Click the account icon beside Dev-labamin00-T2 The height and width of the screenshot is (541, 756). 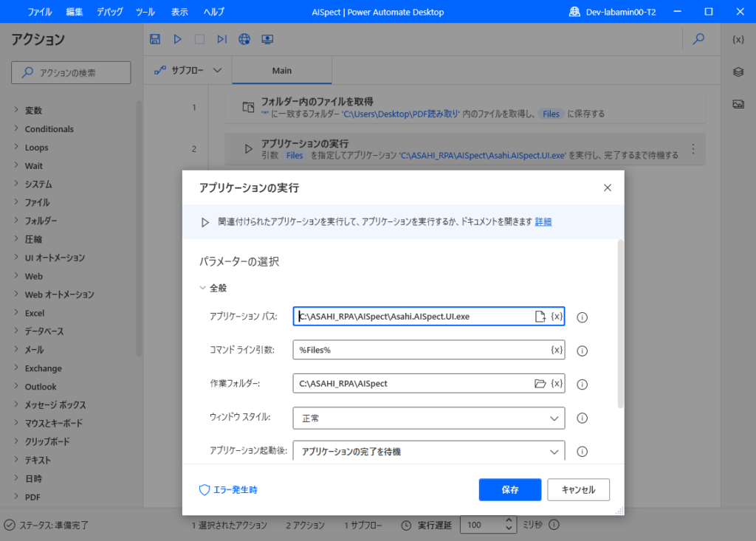point(574,12)
